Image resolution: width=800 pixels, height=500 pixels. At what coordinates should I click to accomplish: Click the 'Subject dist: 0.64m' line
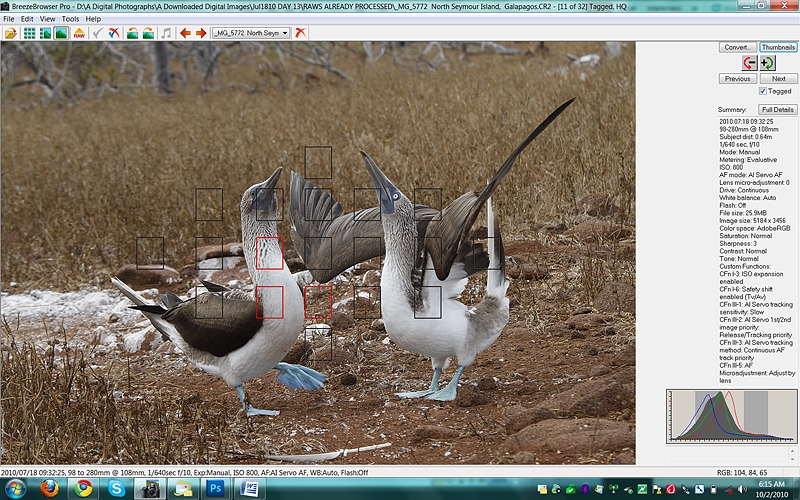tap(745, 137)
